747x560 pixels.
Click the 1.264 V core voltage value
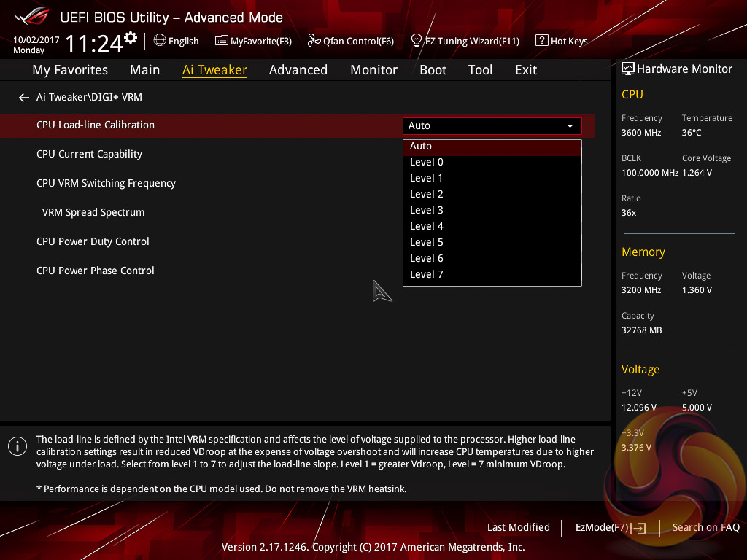tap(697, 173)
